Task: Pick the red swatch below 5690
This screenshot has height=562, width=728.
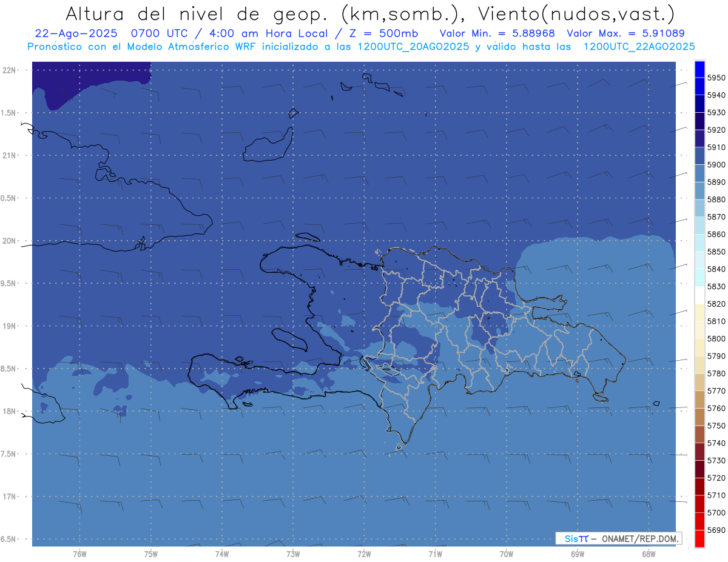Action: 699,538
